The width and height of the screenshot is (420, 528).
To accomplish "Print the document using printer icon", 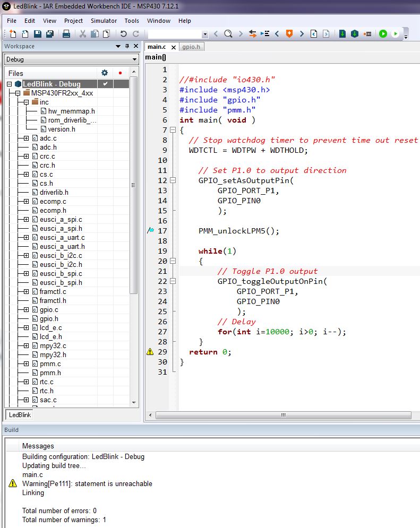I will [66, 33].
